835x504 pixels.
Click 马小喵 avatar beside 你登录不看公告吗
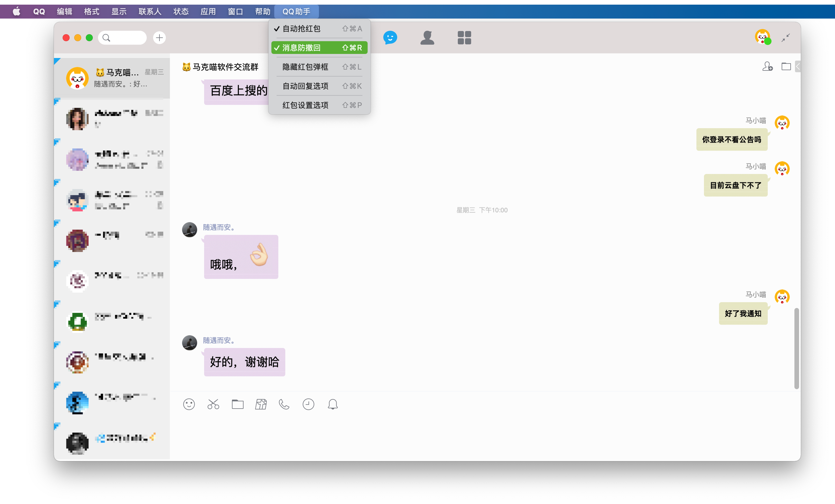click(x=782, y=123)
